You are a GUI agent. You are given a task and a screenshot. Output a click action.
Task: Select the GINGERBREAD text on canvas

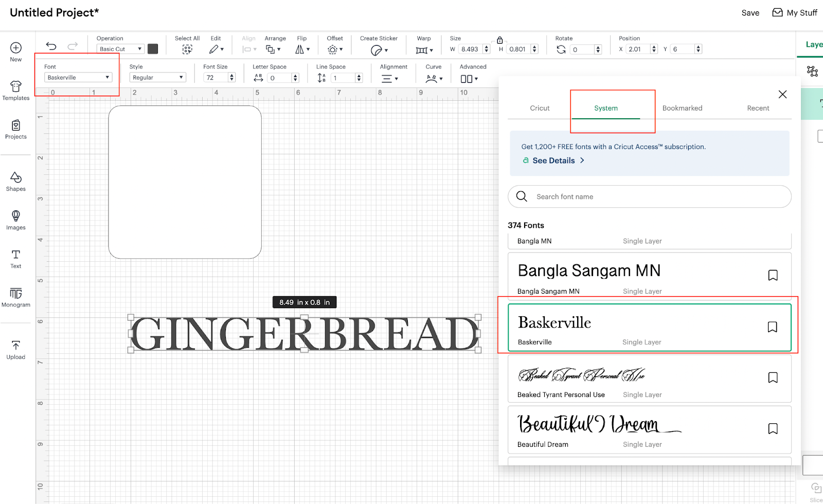[305, 333]
